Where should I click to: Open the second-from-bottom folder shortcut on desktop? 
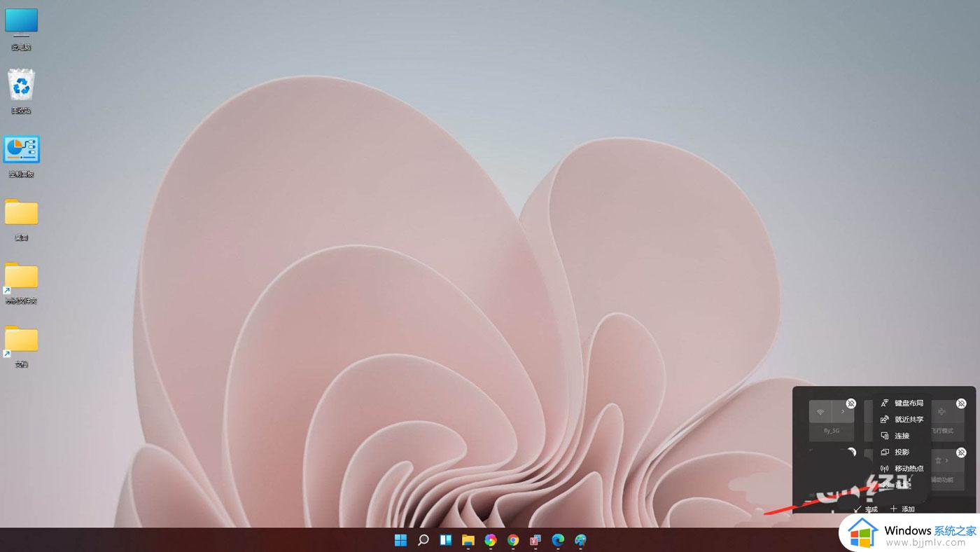pyautogui.click(x=22, y=282)
